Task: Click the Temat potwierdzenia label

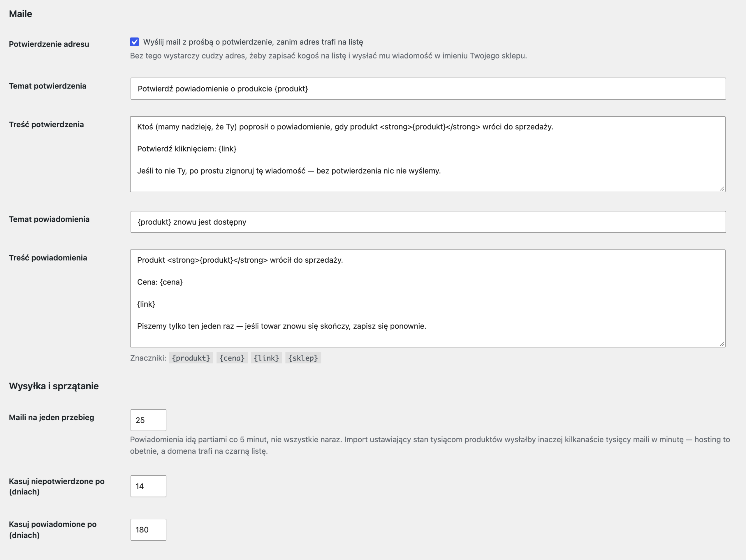Action: (47, 86)
